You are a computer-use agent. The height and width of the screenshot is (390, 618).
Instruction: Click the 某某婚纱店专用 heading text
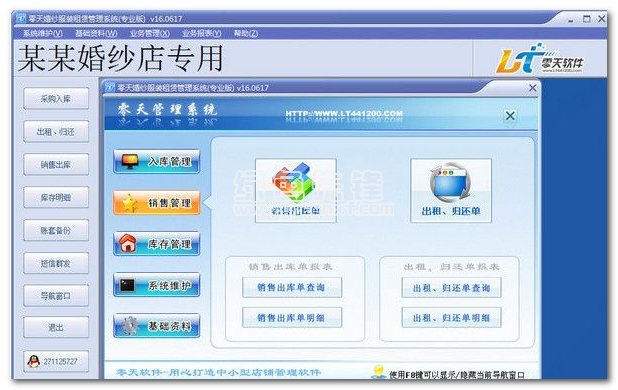pos(121,58)
